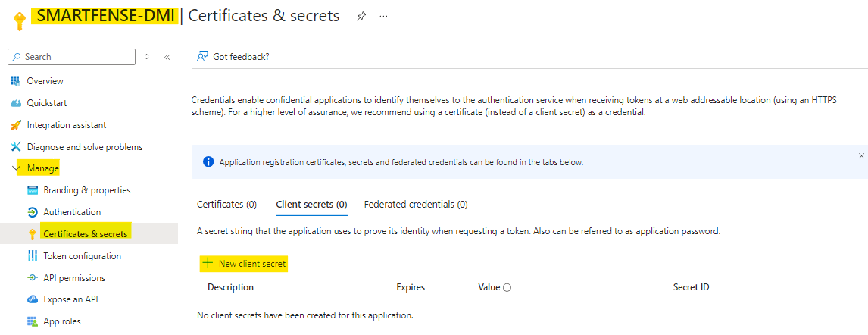The width and height of the screenshot is (868, 335).
Task: Click the sidebar sort arrows control
Action: [x=147, y=57]
